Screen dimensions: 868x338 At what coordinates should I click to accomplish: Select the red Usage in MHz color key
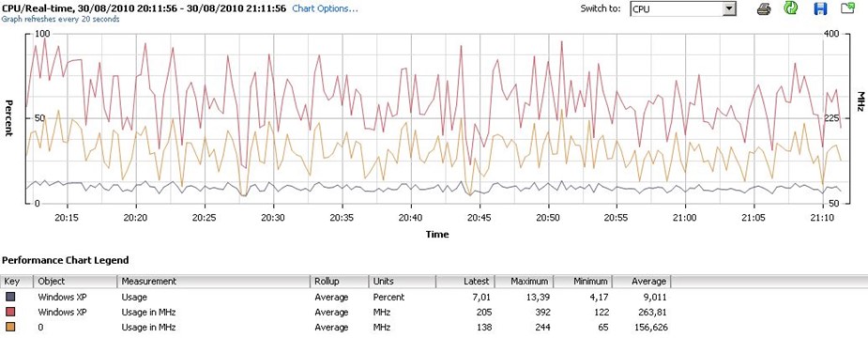pos(11,312)
